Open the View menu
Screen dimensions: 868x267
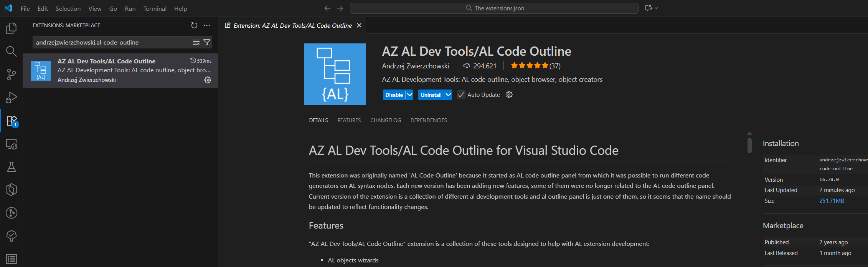[95, 8]
